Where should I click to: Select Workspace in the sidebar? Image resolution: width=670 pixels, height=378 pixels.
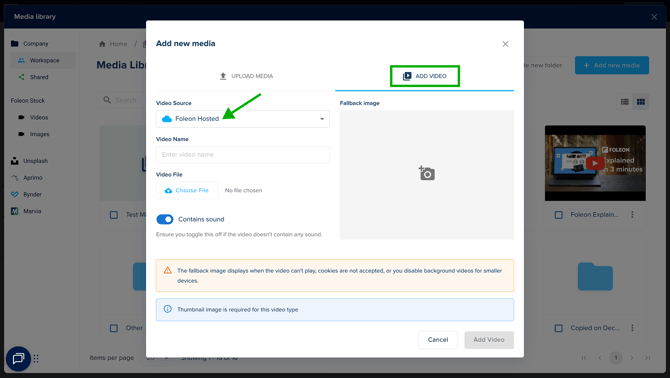(44, 60)
